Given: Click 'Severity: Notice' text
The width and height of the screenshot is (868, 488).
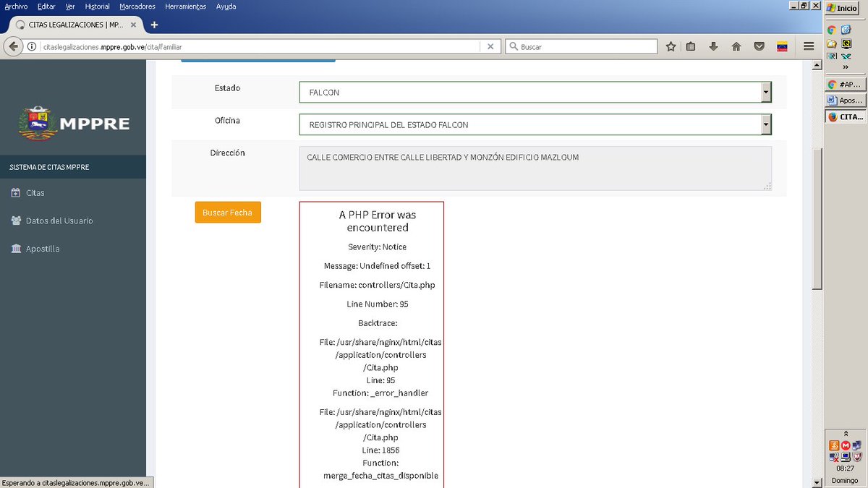Looking at the screenshot, I should click(x=377, y=247).
